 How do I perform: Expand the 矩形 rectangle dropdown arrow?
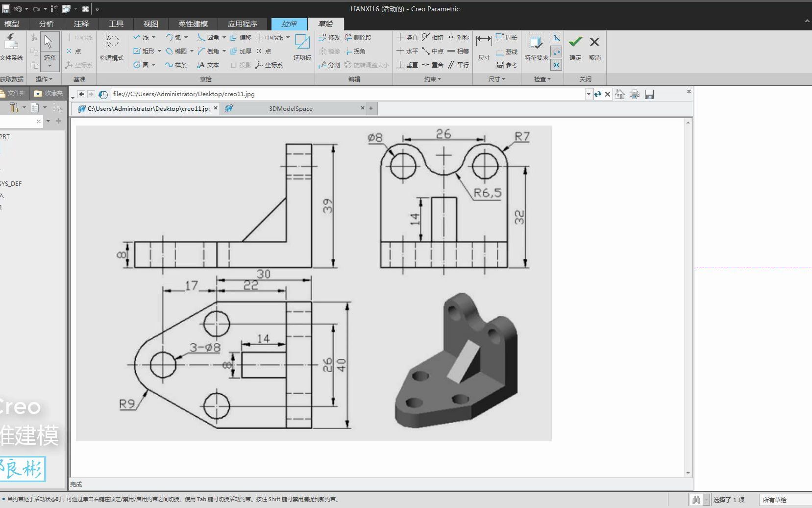(x=159, y=51)
